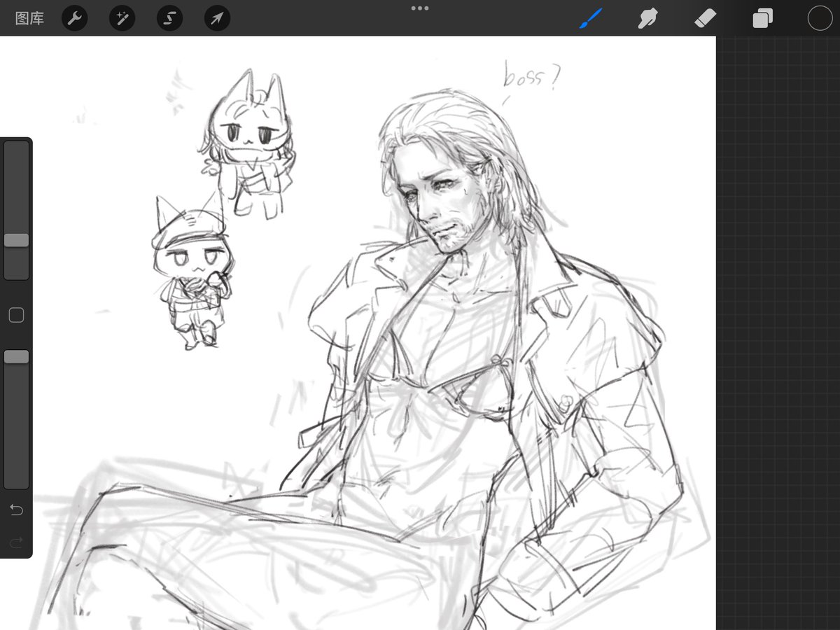Screen dimensions: 840x630
Task: Click the brush opacity slider handle
Action: coord(16,357)
